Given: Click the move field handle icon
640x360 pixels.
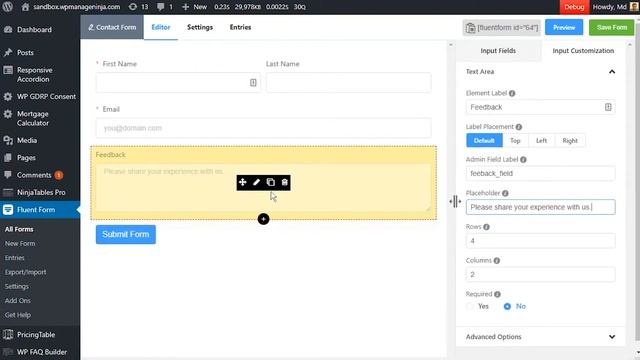Looking at the screenshot, I should (x=242, y=182).
